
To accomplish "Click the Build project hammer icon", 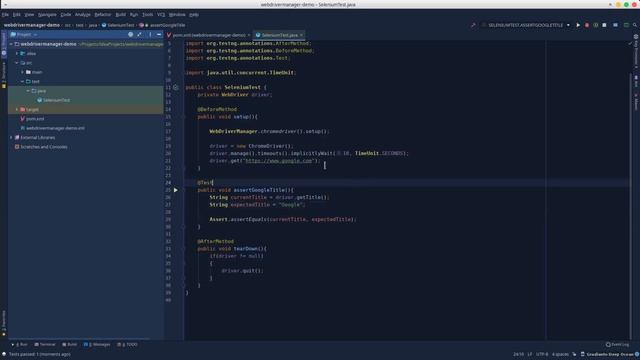I will click(473, 25).
